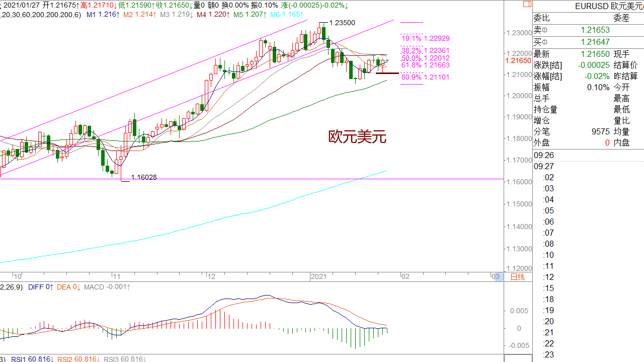
Task: Click the :23 tick time row
Action: click(x=548, y=354)
